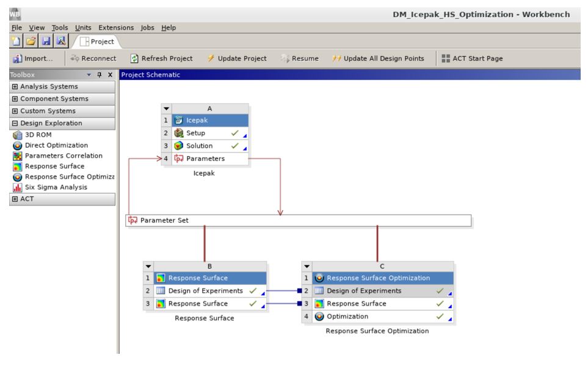Open the Jobs menu
The width and height of the screenshot is (588, 366).
pos(147,27)
